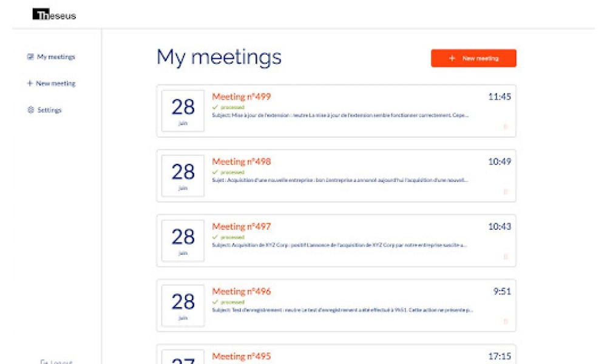Click the Theseus logo
Viewport: 607px width, 364px height.
coord(54,15)
